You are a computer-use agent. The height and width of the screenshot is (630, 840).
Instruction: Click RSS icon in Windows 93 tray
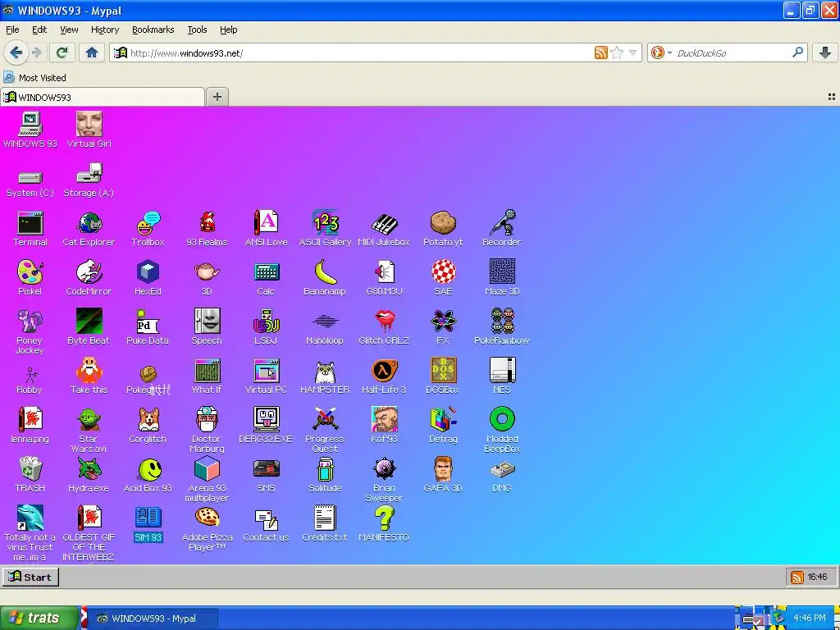tap(797, 577)
